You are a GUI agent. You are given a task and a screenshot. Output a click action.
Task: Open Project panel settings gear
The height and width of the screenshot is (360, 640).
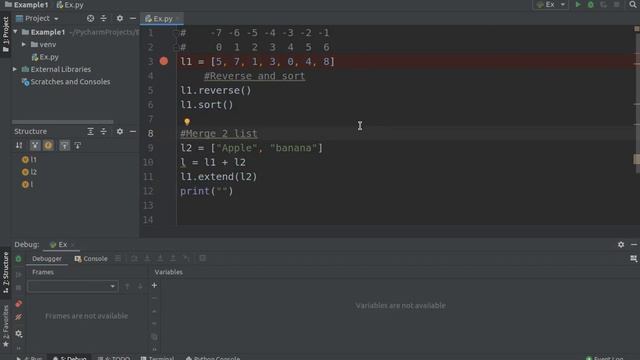pos(120,18)
